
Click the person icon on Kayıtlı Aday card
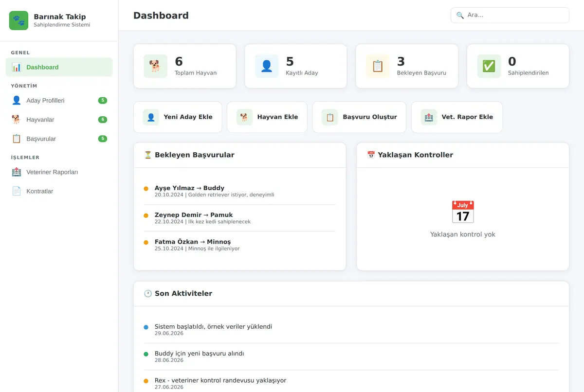pos(267,66)
